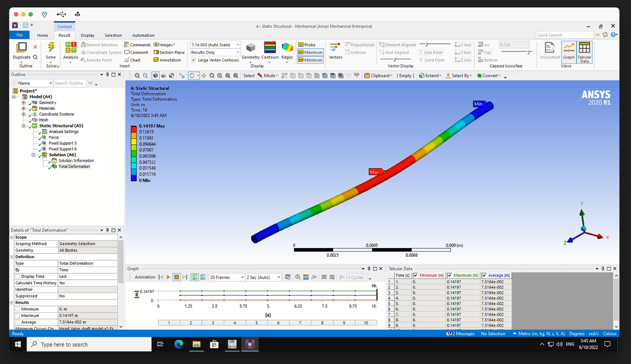Open the Clipboard dropdown menu
This screenshot has height=364, width=631.
(378, 76)
